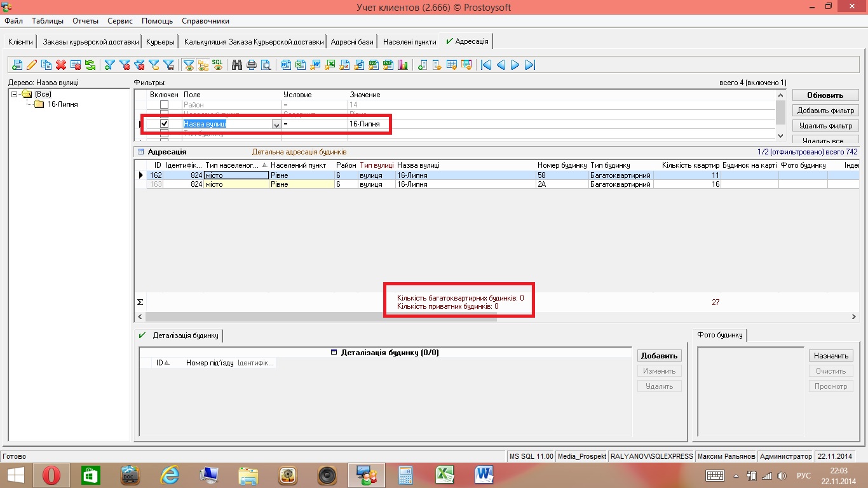Open the Справочники menu
The height and width of the screenshot is (488, 868).
point(205,21)
